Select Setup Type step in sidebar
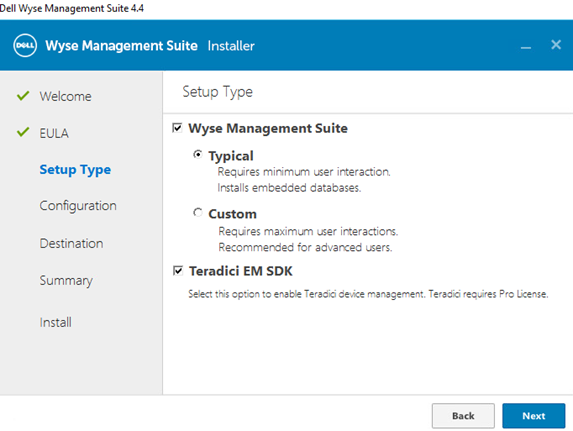The height and width of the screenshot is (431, 573). pyautogui.click(x=75, y=170)
